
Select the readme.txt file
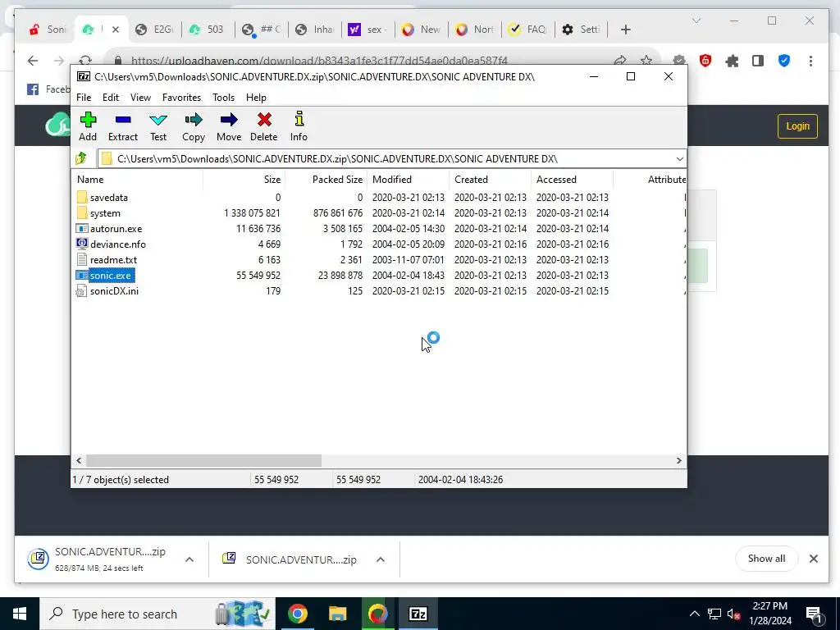(113, 260)
